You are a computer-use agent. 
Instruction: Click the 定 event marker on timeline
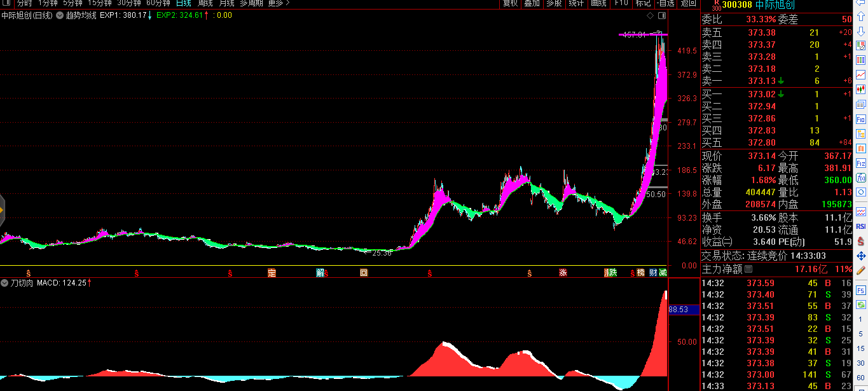click(272, 273)
